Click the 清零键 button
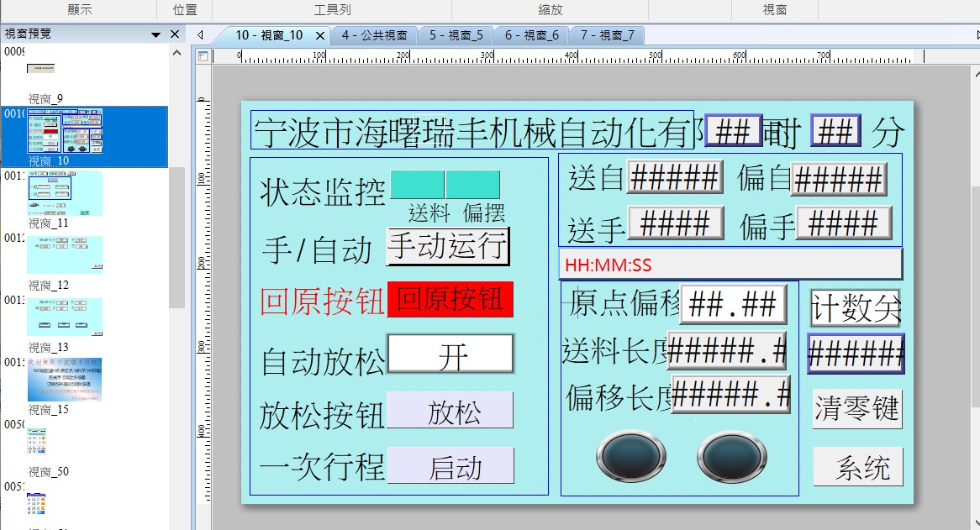The height and width of the screenshot is (530, 980). click(x=856, y=409)
